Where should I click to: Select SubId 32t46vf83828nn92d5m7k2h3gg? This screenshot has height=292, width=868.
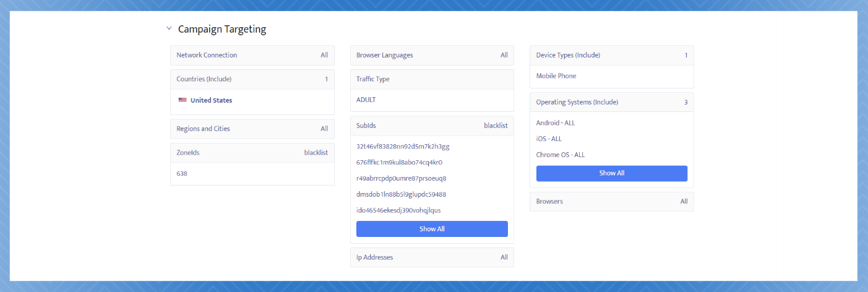click(403, 147)
